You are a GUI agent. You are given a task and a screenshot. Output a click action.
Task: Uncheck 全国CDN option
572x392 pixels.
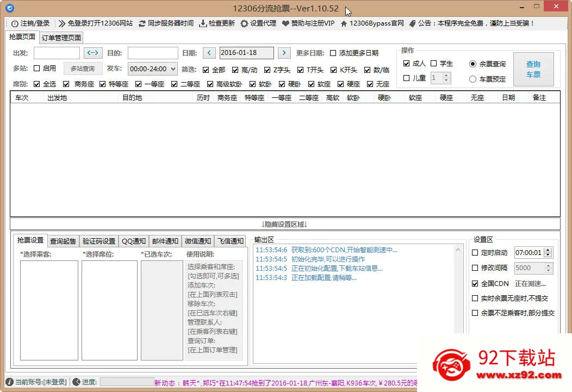click(x=475, y=283)
